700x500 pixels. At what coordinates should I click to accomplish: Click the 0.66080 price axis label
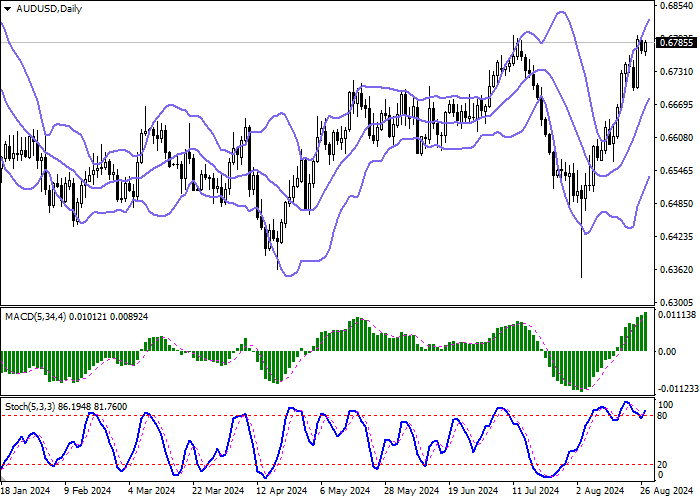point(676,138)
